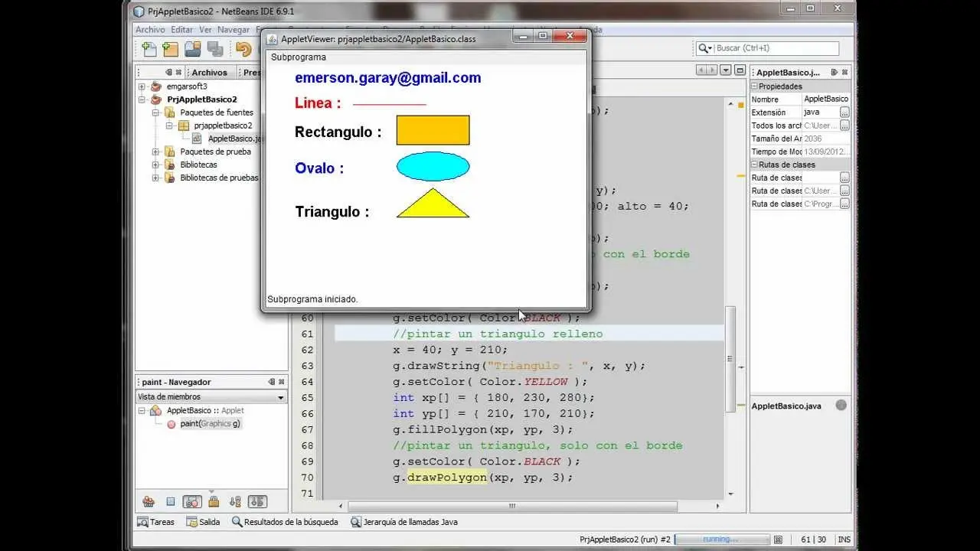The width and height of the screenshot is (980, 551).
Task: Collapse the PrjAppletBasico2 project node
Action: pyautogui.click(x=142, y=99)
